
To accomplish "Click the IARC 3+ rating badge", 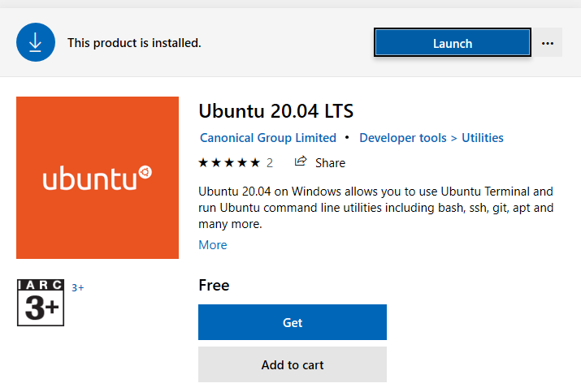I will point(41,303).
